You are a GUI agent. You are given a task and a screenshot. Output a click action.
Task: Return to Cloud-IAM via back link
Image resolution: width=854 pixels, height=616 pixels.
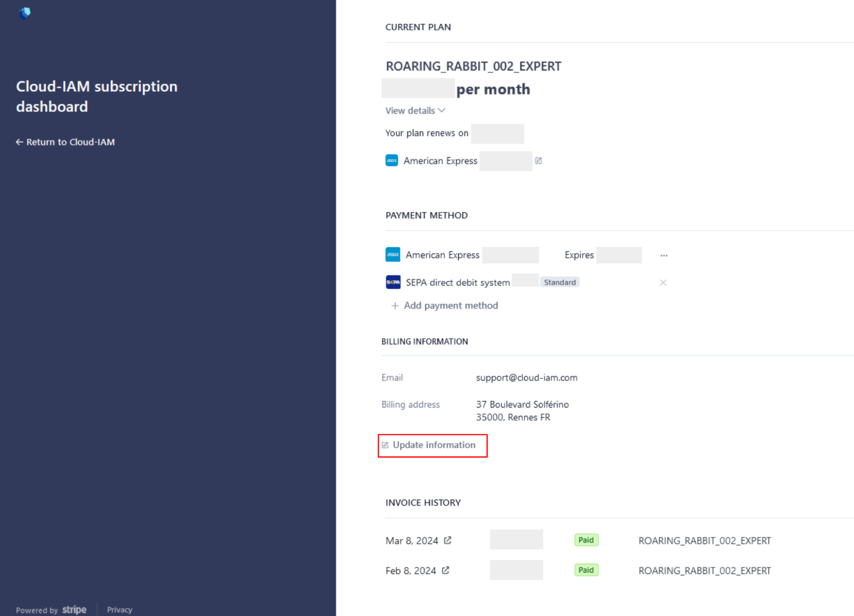coord(66,142)
